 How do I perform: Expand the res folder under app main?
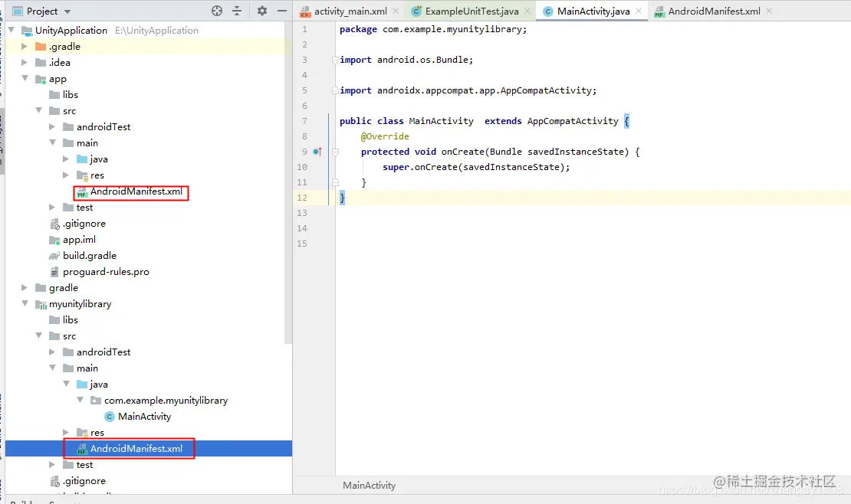click(x=66, y=175)
